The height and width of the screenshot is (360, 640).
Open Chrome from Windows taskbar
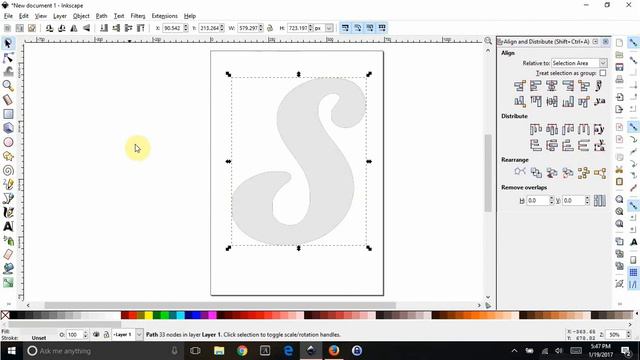click(242, 351)
